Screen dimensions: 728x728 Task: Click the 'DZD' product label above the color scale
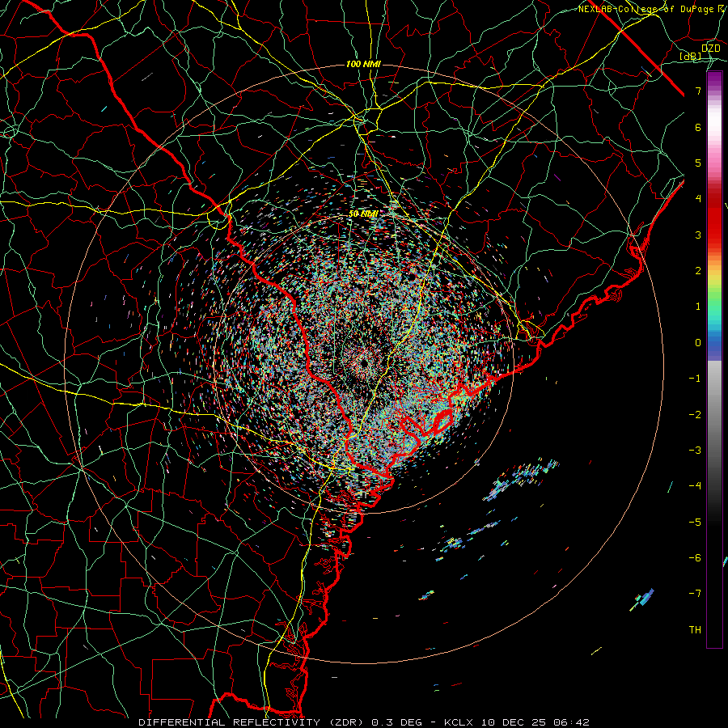[711, 49]
